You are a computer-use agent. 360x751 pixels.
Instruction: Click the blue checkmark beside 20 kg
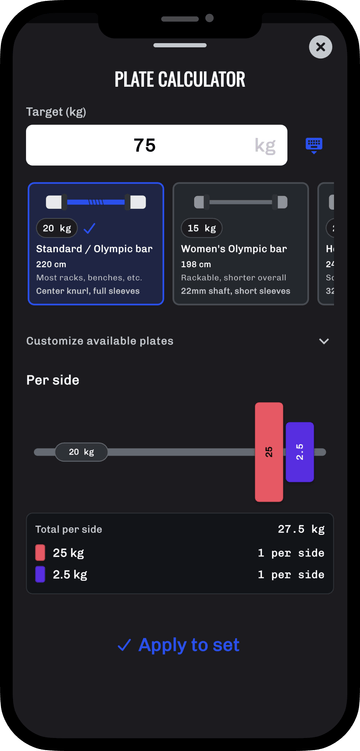tap(90, 228)
